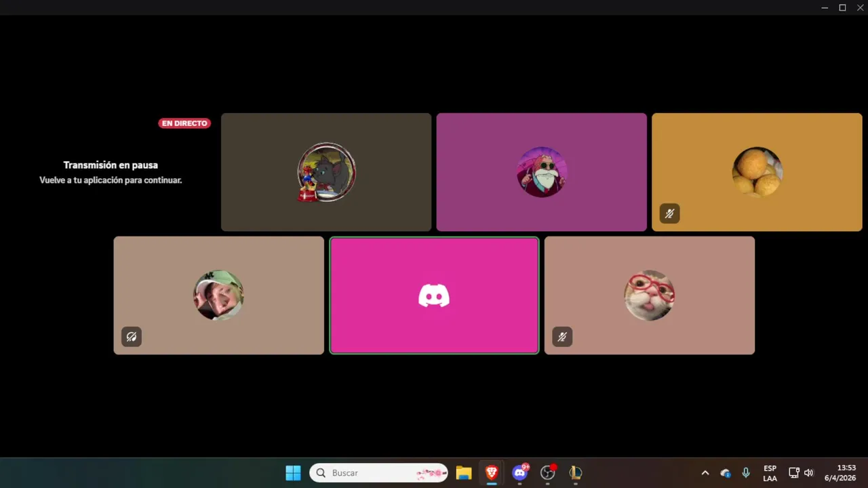
Task: Click muted microphone icon on orange tile
Action: [x=669, y=213]
